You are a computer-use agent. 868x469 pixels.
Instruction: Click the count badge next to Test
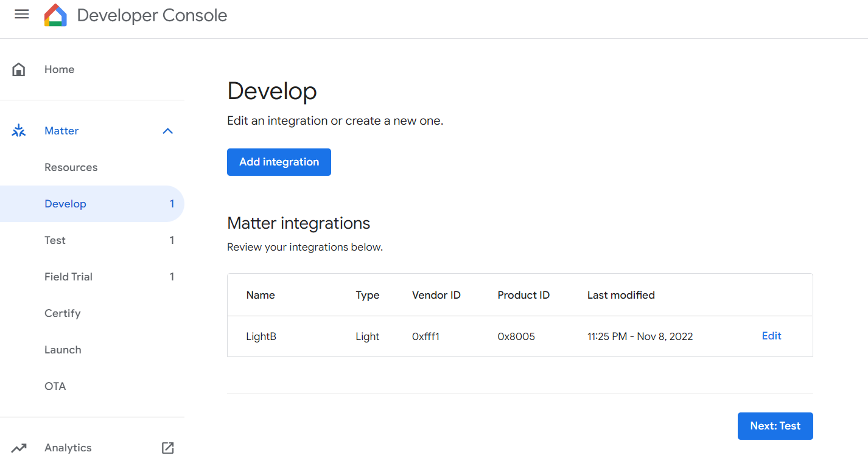[x=172, y=240]
